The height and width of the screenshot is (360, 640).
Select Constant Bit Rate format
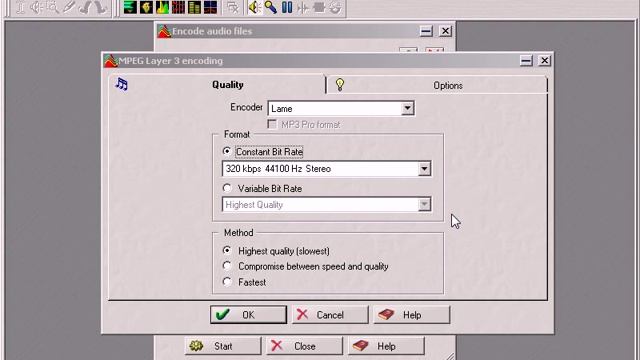(x=263, y=151)
